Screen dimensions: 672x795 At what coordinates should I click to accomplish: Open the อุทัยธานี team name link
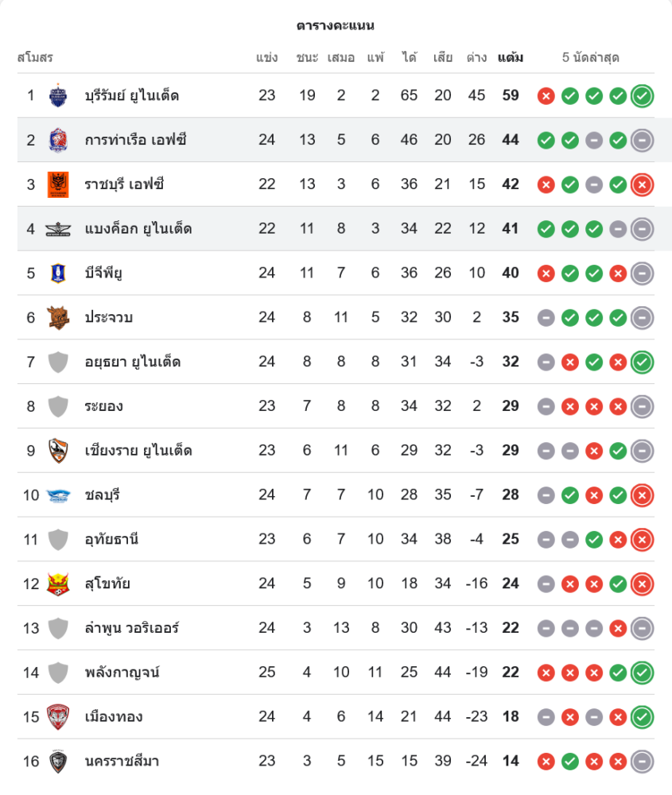112,540
